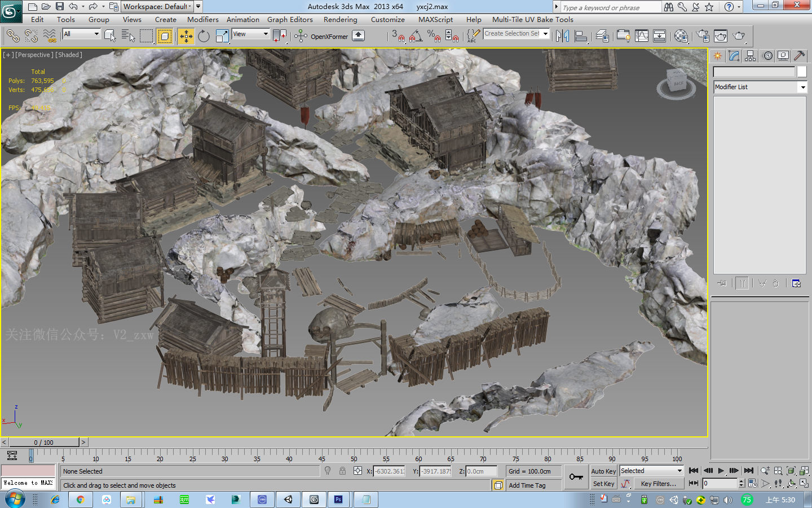Open the Material Editor

[681, 36]
